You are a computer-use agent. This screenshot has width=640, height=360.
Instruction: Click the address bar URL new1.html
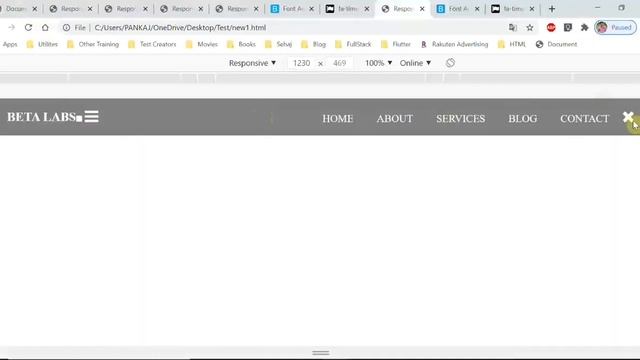pyautogui.click(x=180, y=27)
